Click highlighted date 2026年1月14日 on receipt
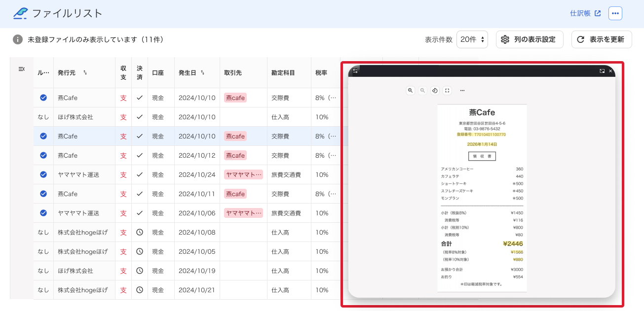 coord(482,144)
